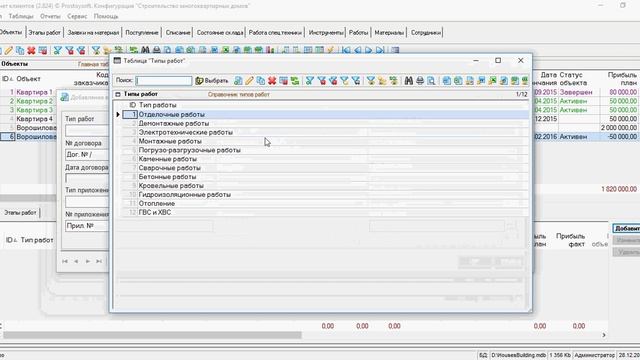Click the printer icon in the main window toolbar
The image size is (640, 360).
156,50
